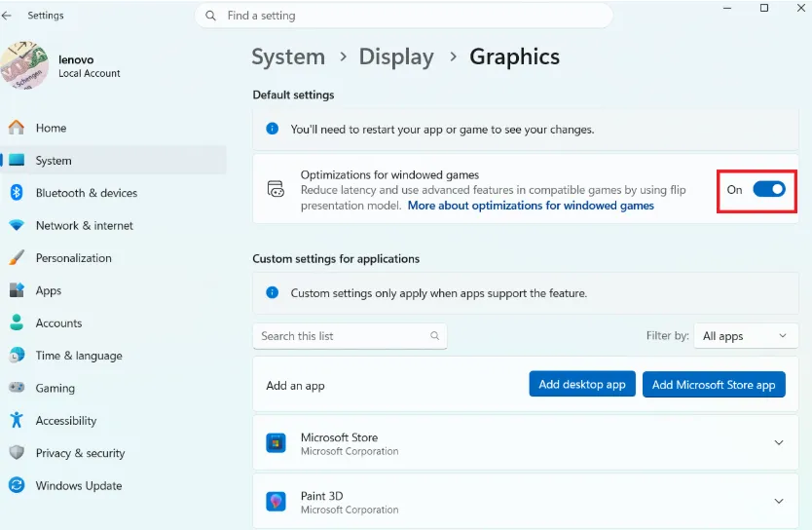Click Time & language label in sidebar
Viewport: 812px width, 530px height.
[79, 356]
